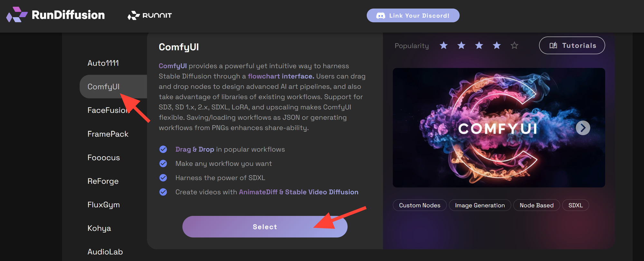
Task: Click the Drag & Drop checkmark icon
Action: coord(163,149)
